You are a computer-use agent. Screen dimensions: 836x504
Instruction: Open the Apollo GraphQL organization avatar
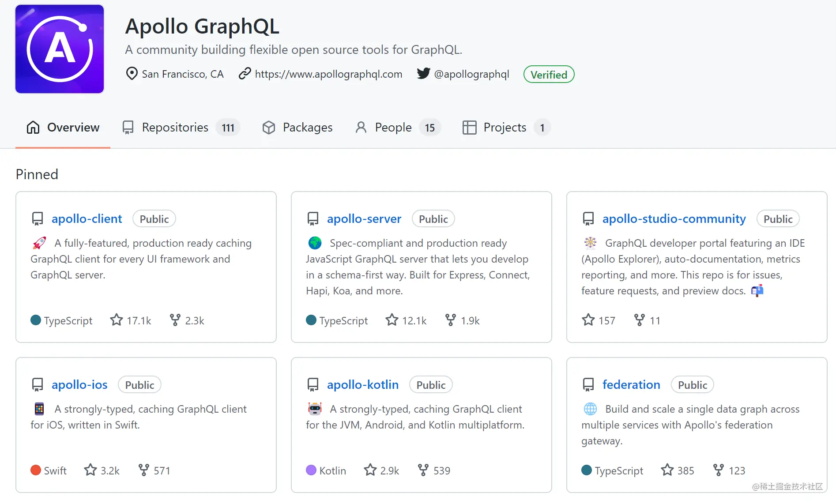coord(60,49)
